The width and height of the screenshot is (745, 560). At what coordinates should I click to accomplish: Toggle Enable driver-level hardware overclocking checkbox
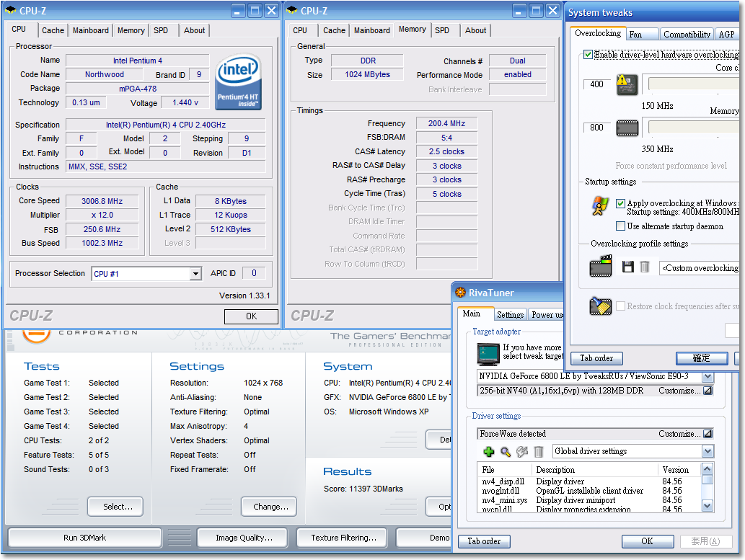[588, 55]
